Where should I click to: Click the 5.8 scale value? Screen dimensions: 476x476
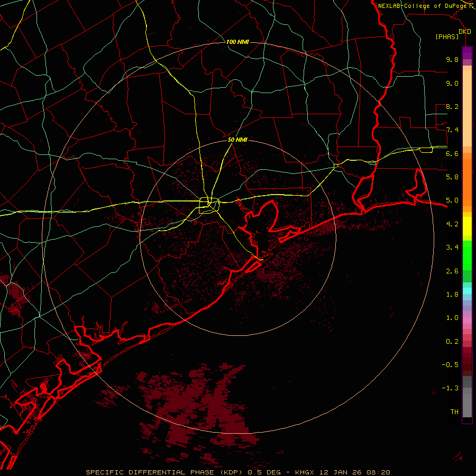point(452,177)
